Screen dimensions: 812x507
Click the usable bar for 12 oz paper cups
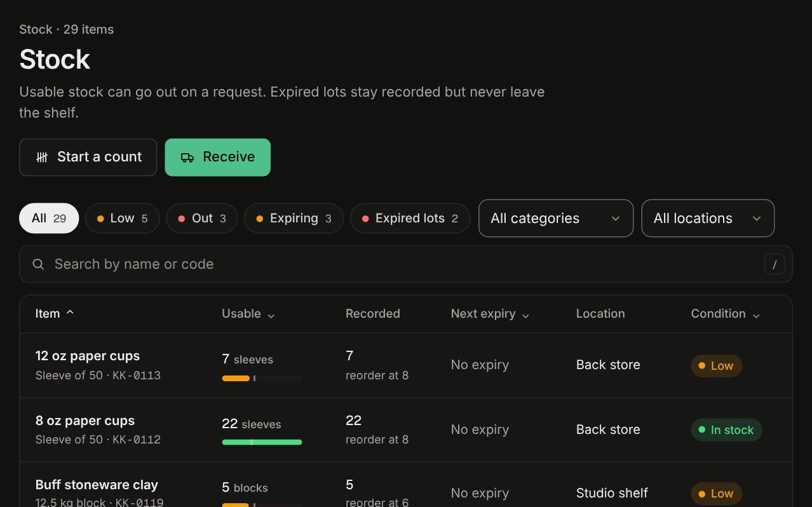262,379
